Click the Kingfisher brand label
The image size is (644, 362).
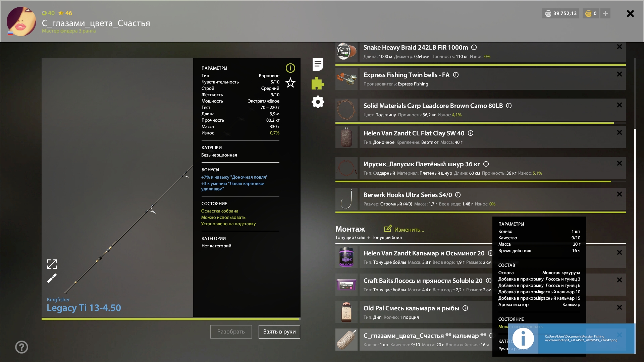click(58, 300)
